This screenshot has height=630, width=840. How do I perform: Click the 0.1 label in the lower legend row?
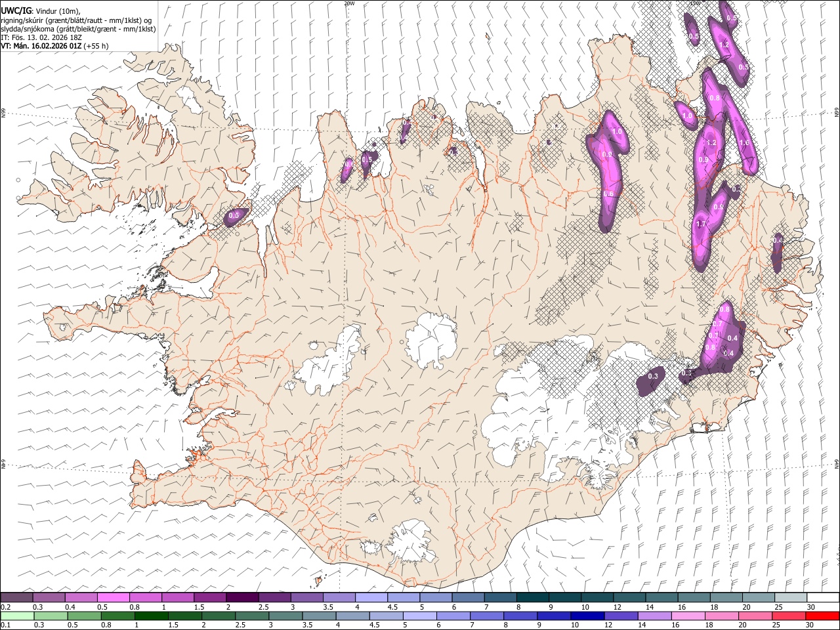(x=5, y=625)
